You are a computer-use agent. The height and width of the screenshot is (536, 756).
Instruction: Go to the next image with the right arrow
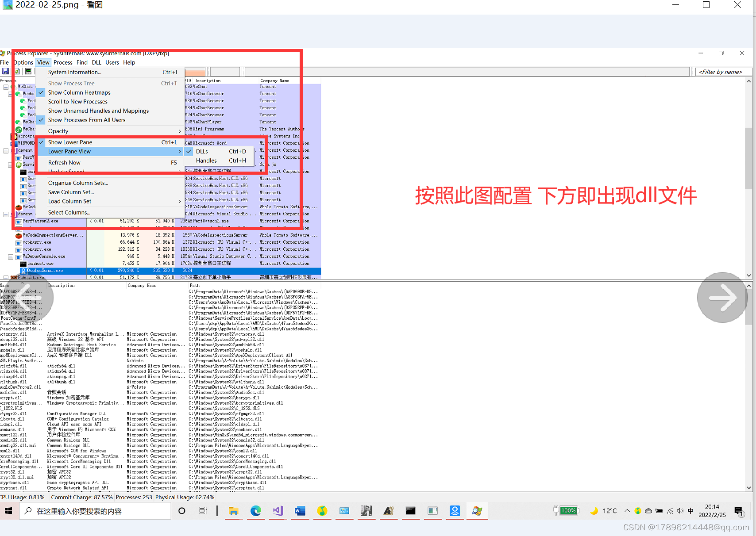(722, 297)
